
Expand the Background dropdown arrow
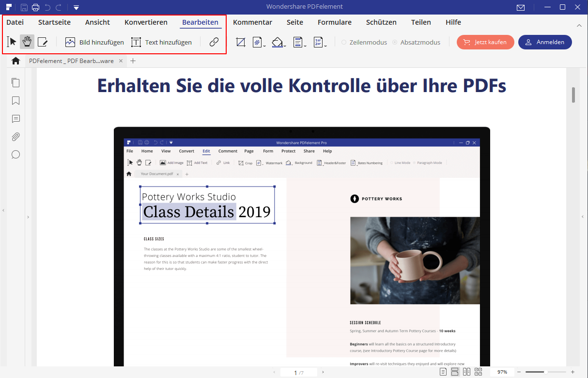[285, 46]
